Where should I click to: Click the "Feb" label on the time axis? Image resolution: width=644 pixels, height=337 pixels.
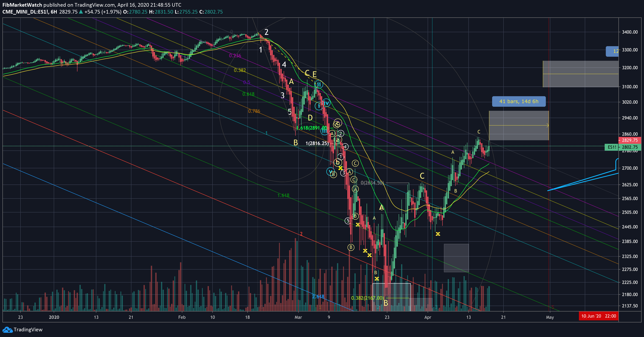tap(182, 317)
